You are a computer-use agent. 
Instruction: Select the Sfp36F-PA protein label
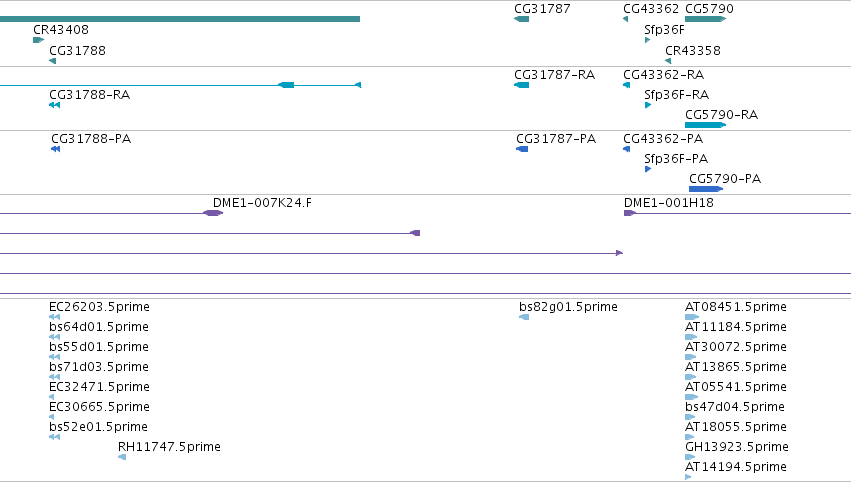pos(676,158)
